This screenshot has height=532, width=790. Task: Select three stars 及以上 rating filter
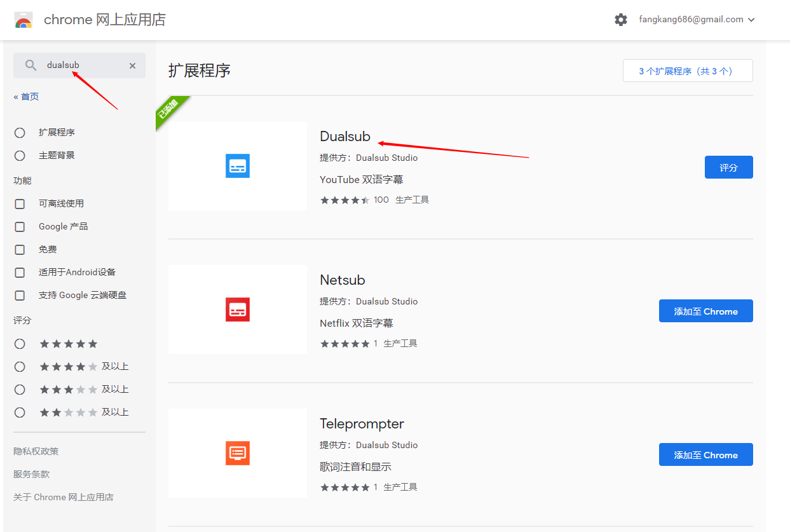pos(20,390)
